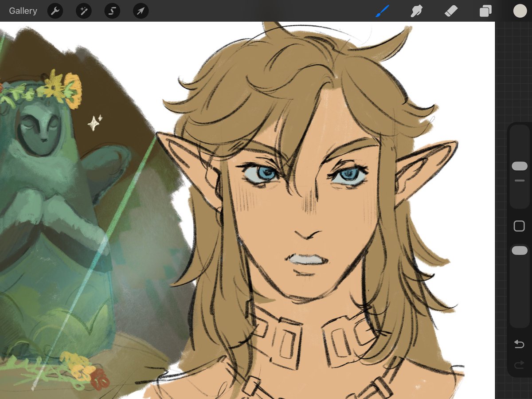Undo the last stroke
This screenshot has height=399, width=532.
519,344
